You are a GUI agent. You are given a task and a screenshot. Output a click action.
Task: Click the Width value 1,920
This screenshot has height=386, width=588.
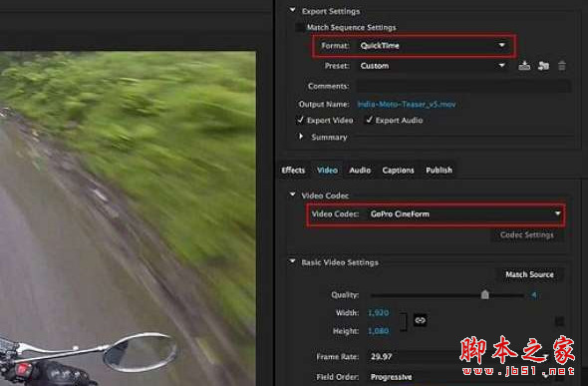point(379,312)
